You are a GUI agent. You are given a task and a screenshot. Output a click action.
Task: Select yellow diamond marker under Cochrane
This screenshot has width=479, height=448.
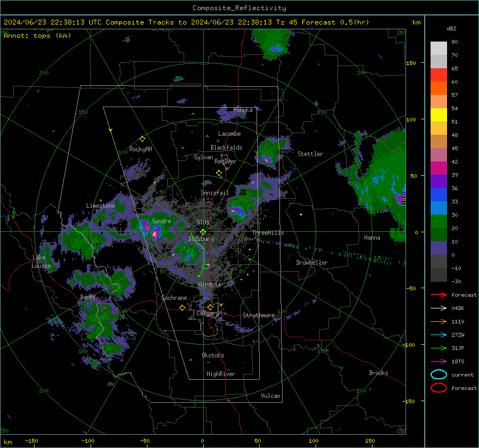click(x=182, y=308)
